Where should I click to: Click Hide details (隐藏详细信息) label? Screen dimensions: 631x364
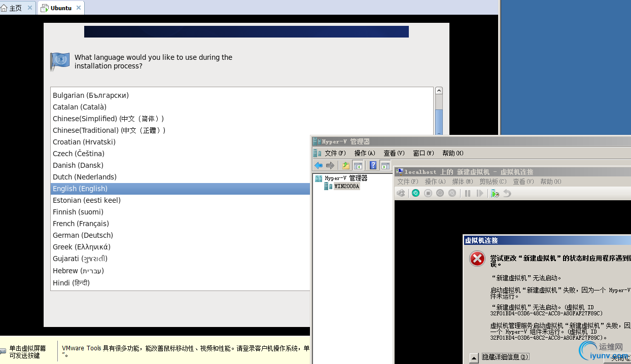[x=506, y=357]
